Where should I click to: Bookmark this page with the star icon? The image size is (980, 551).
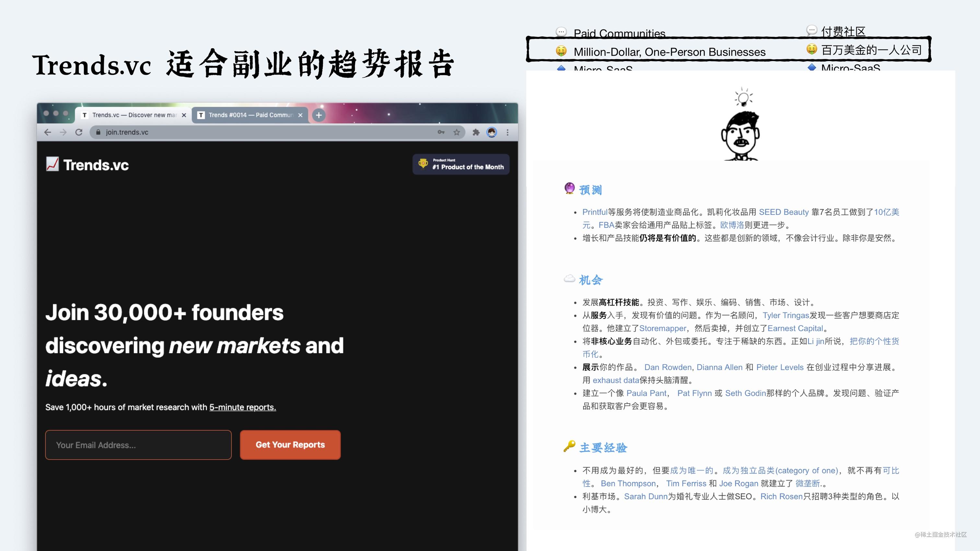pos(457,132)
